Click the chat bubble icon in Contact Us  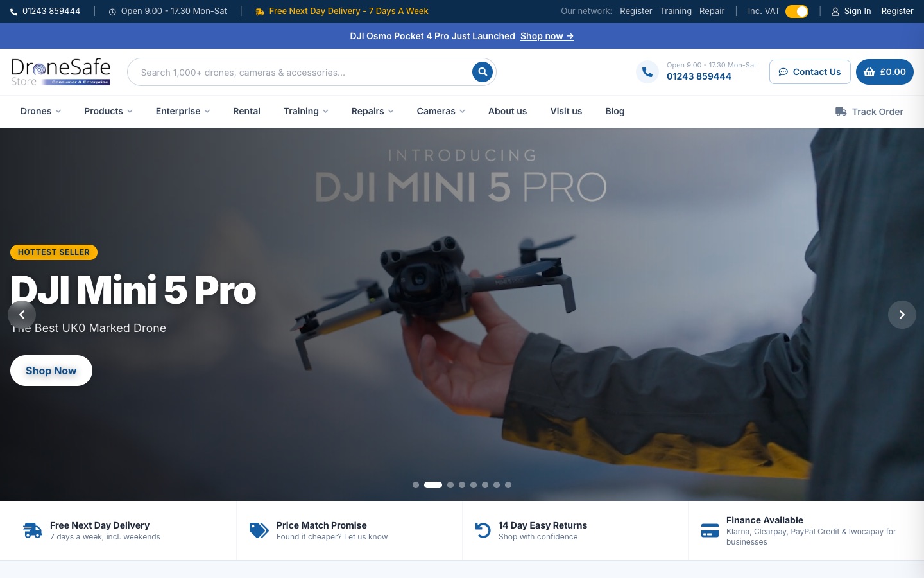(783, 72)
